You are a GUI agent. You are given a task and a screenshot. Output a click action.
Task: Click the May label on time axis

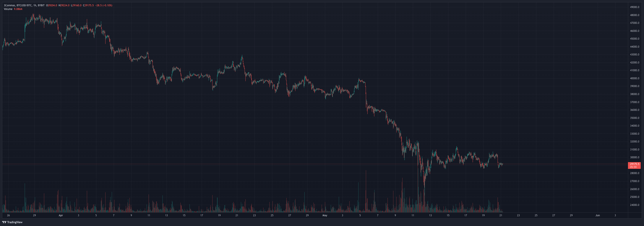click(325, 215)
